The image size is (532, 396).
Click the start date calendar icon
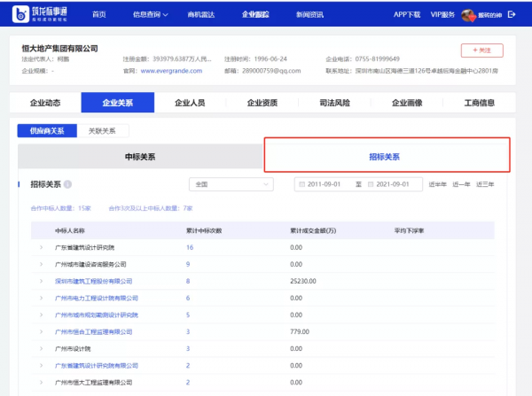click(x=301, y=184)
